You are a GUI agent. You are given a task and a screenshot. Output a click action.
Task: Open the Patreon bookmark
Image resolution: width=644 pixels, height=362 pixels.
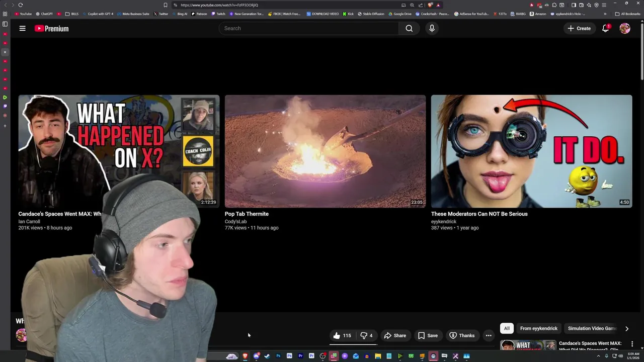point(199,14)
